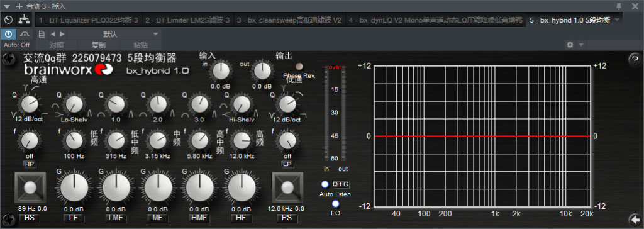The width and height of the screenshot is (644, 229).
Task: Toggle the BS button
Action: pyautogui.click(x=30, y=218)
